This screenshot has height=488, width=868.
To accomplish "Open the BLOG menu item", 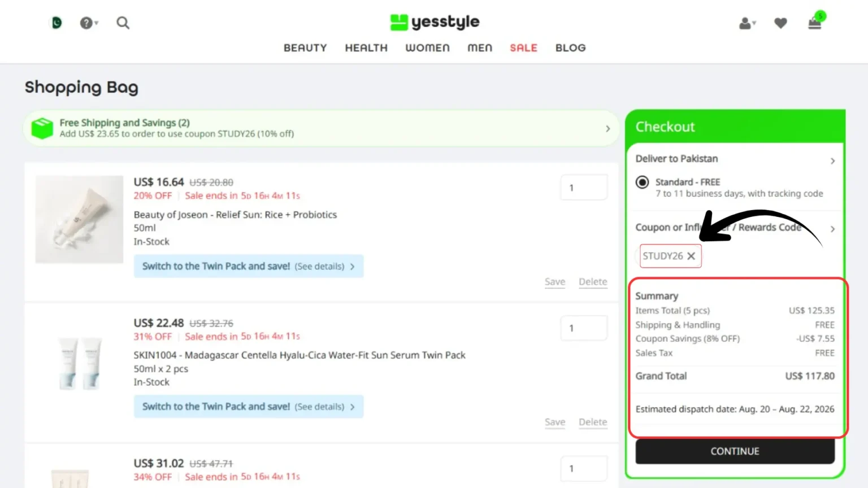I will tap(571, 48).
